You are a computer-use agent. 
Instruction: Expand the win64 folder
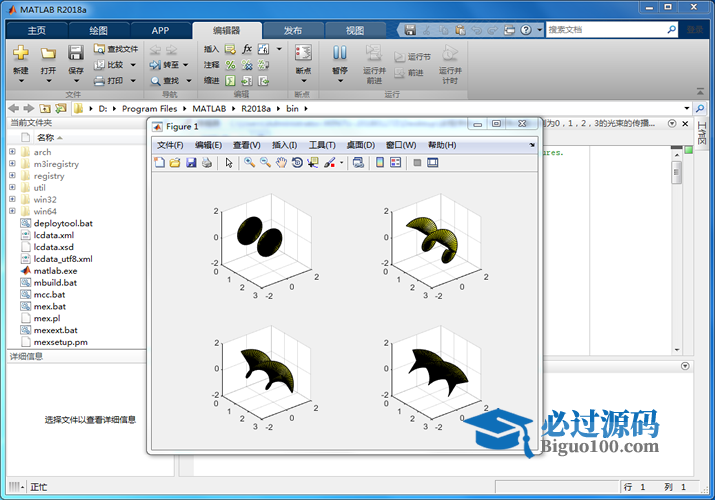(12, 211)
